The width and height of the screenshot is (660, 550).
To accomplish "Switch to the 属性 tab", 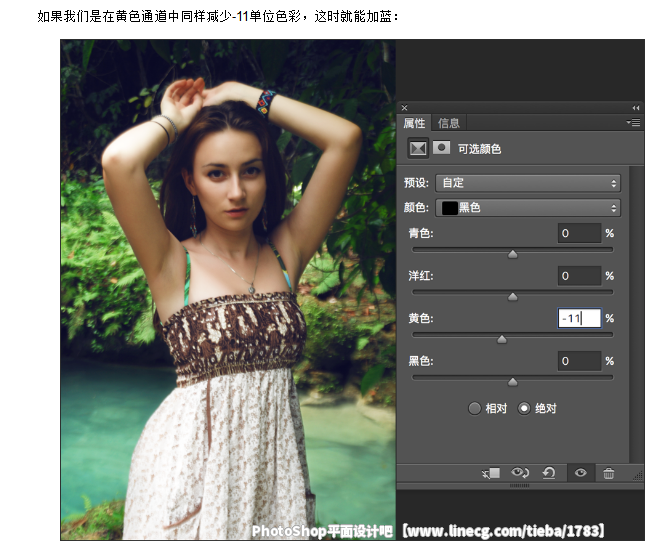I will pyautogui.click(x=414, y=123).
